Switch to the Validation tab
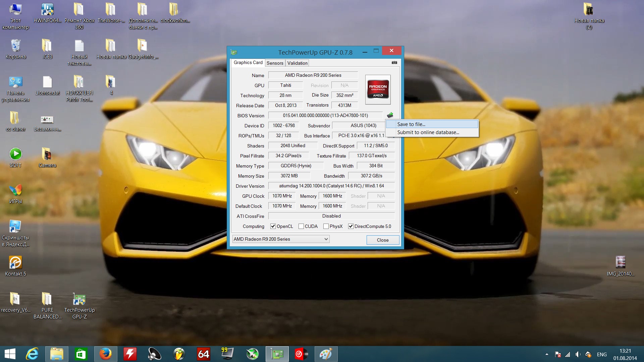644x362 pixels. point(297,63)
